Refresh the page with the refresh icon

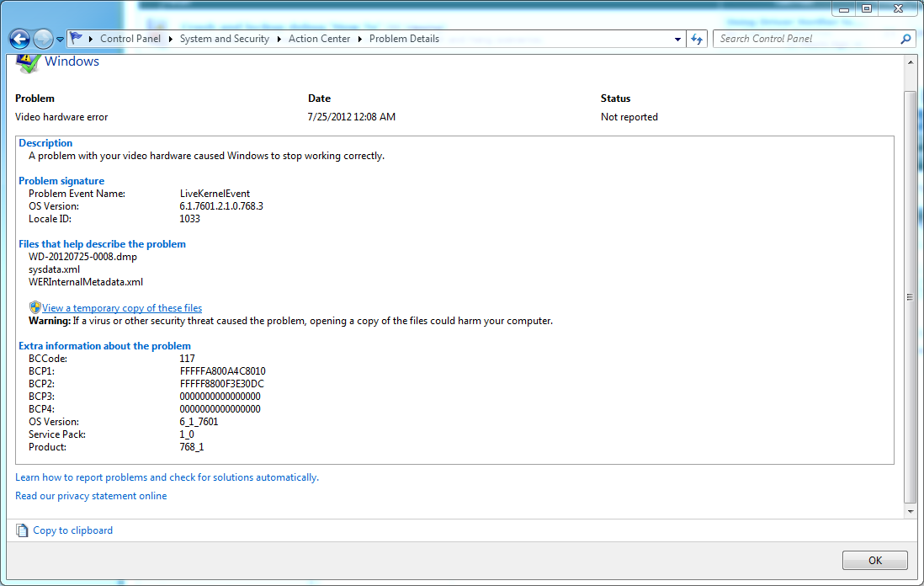(x=697, y=39)
